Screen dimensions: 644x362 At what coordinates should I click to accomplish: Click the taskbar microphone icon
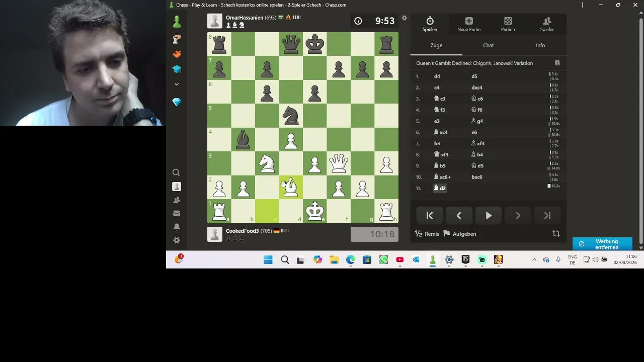pyautogui.click(x=558, y=260)
